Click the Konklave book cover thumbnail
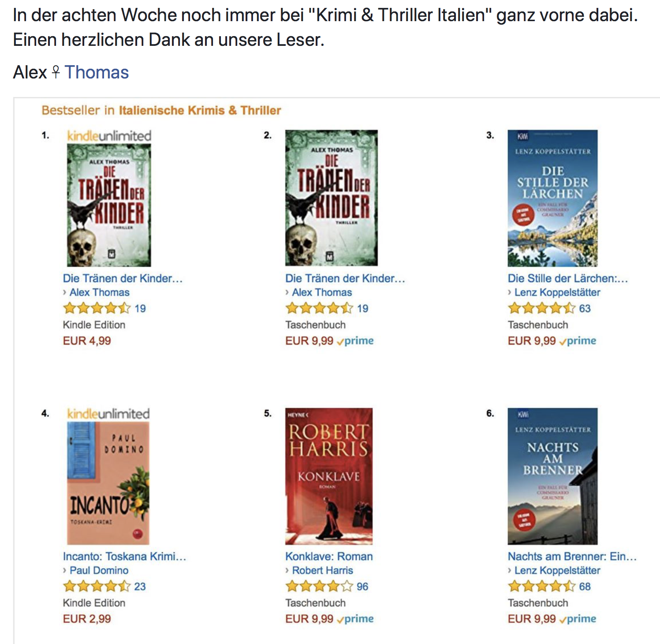Viewport: 660px width, 644px height. click(329, 476)
